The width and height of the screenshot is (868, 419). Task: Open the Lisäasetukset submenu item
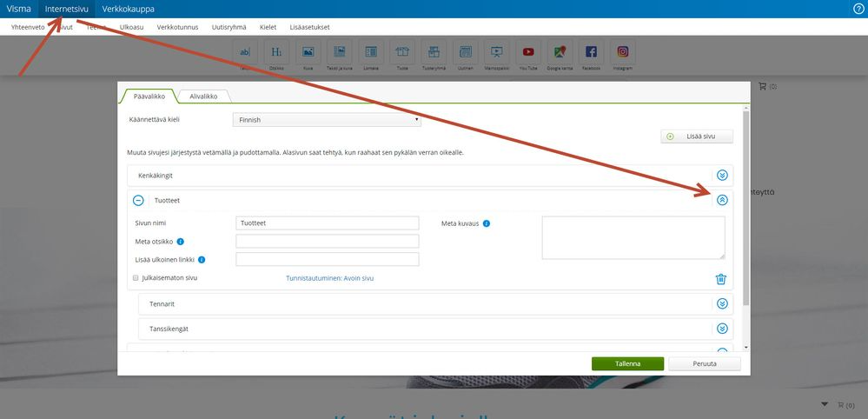click(x=309, y=27)
